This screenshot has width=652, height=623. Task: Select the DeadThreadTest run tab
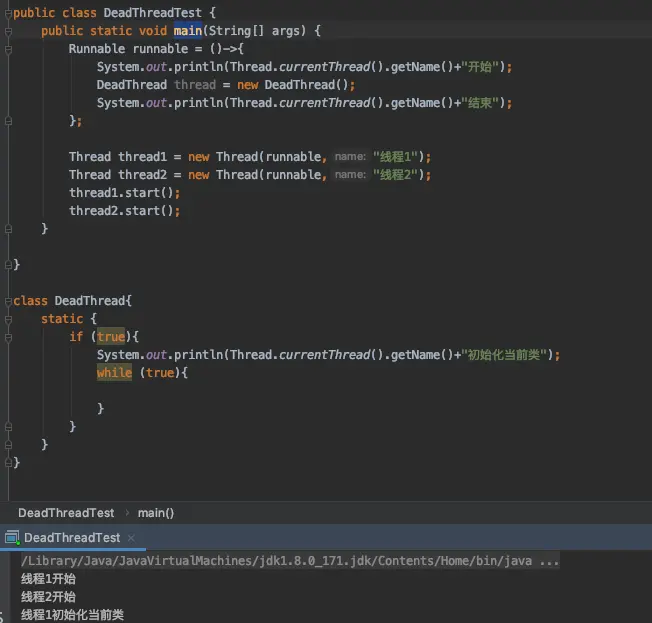(72, 538)
